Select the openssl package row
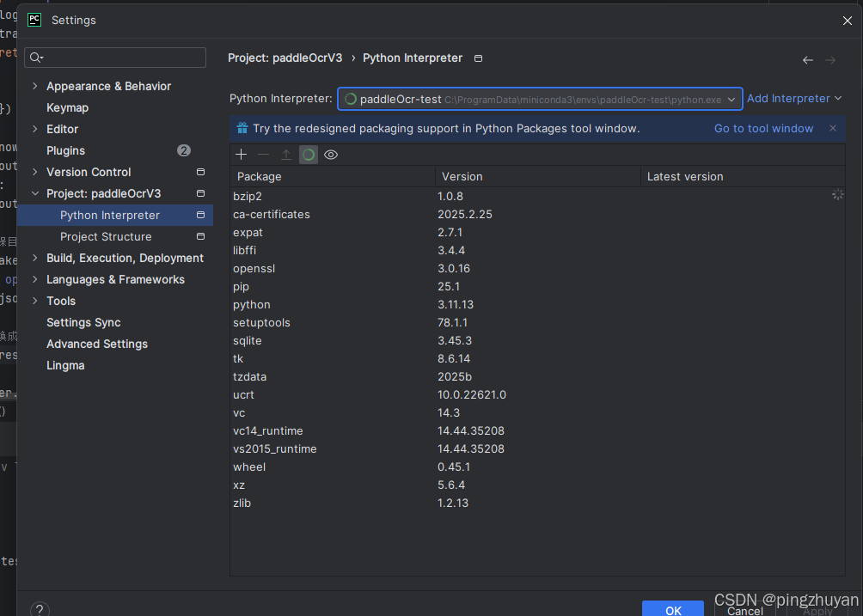This screenshot has width=863, height=616. (x=537, y=268)
